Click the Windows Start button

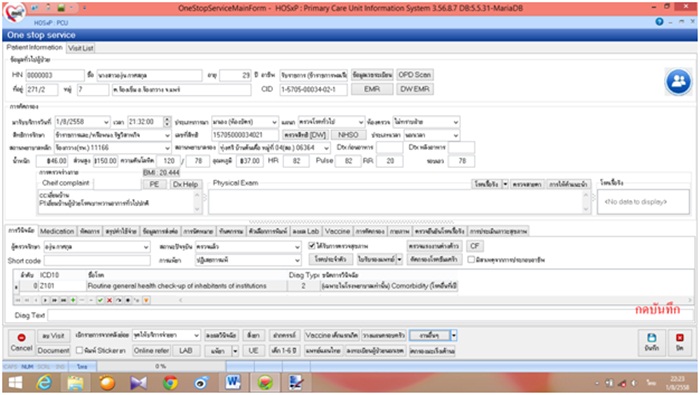point(15,383)
